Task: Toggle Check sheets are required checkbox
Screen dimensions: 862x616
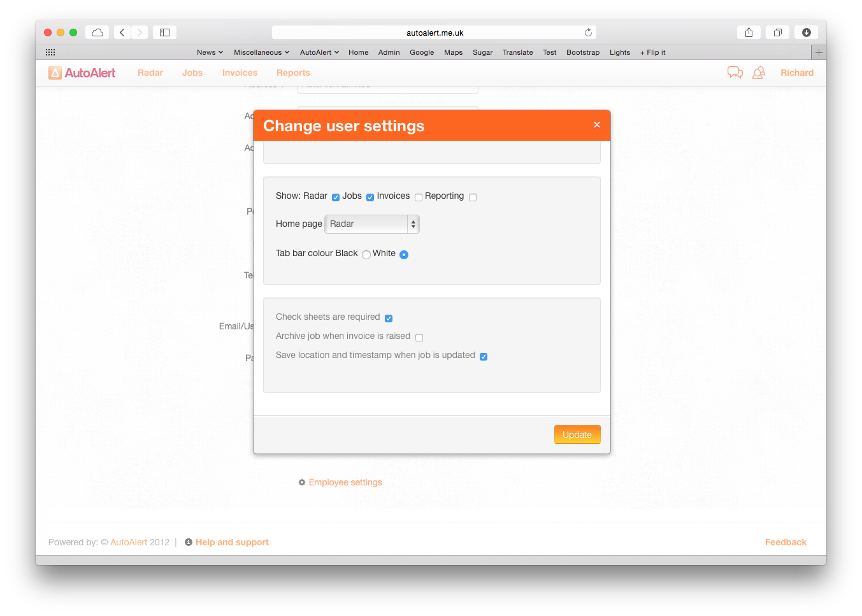Action: click(x=389, y=319)
